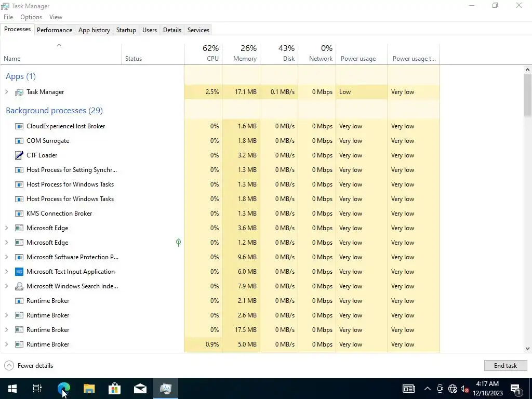Sort processes by Disk column

[279, 54]
